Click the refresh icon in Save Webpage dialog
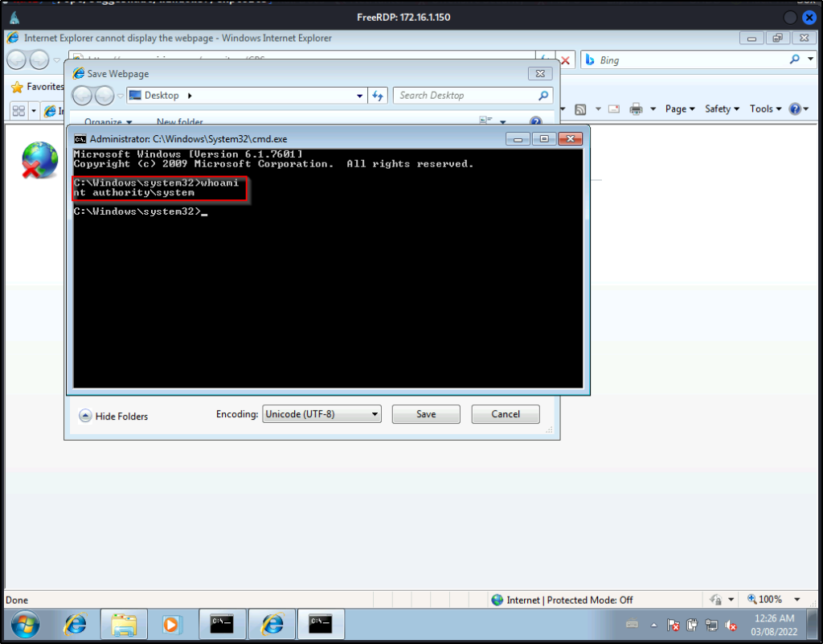Image resolution: width=823 pixels, height=644 pixels. tap(379, 96)
